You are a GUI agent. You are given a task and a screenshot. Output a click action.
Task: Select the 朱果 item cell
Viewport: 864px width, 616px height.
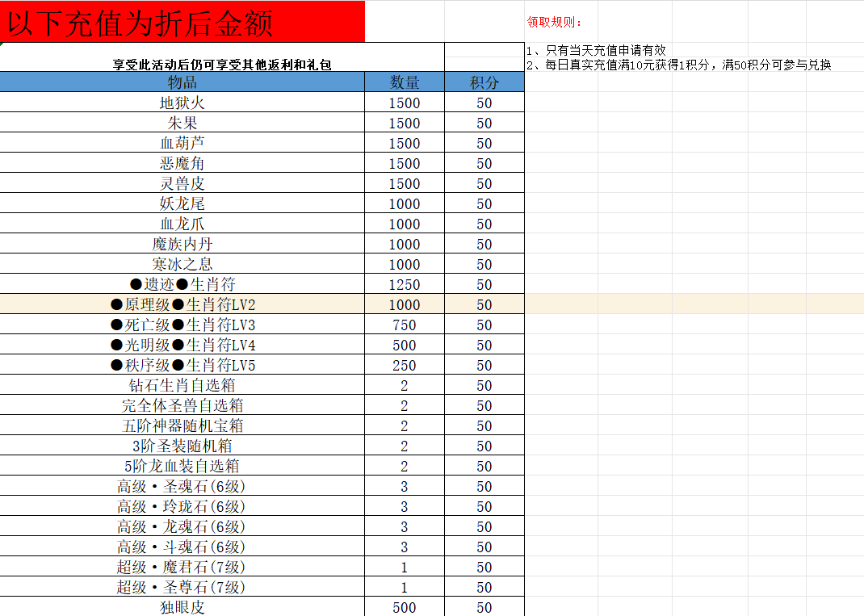[x=182, y=123]
